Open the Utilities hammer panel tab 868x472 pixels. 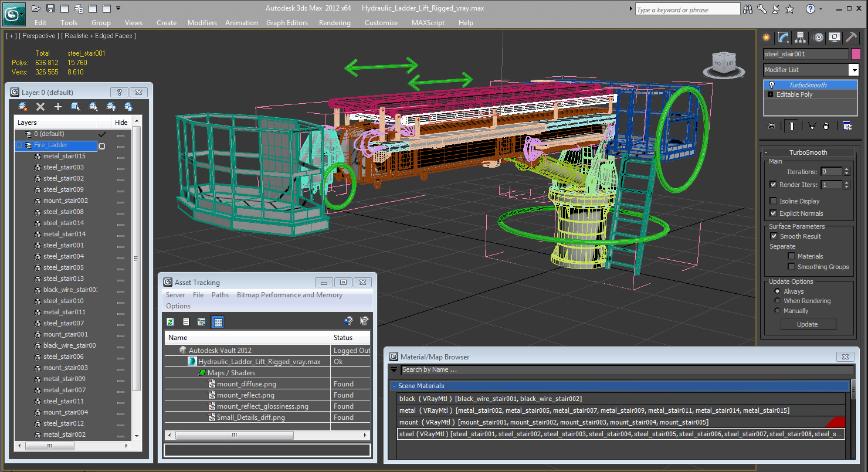(852, 38)
